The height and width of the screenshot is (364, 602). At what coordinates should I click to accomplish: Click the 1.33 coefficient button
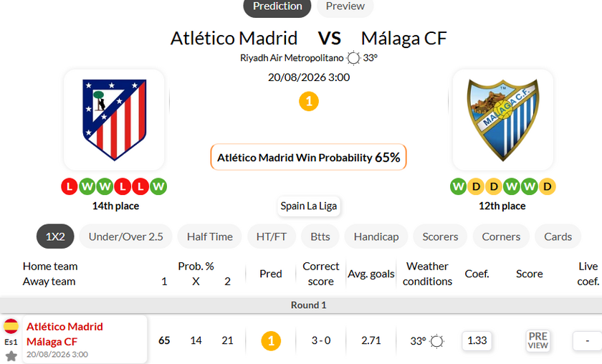point(477,340)
